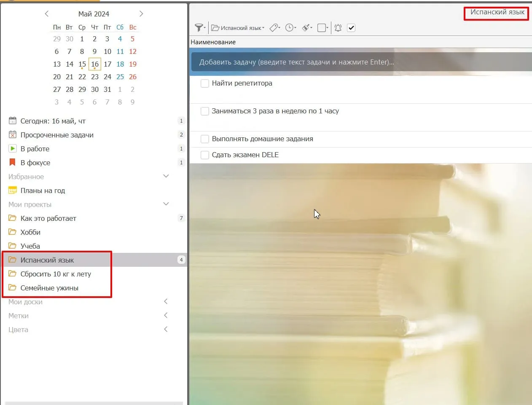
Task: Open the filter funnel menu
Action: tap(199, 28)
